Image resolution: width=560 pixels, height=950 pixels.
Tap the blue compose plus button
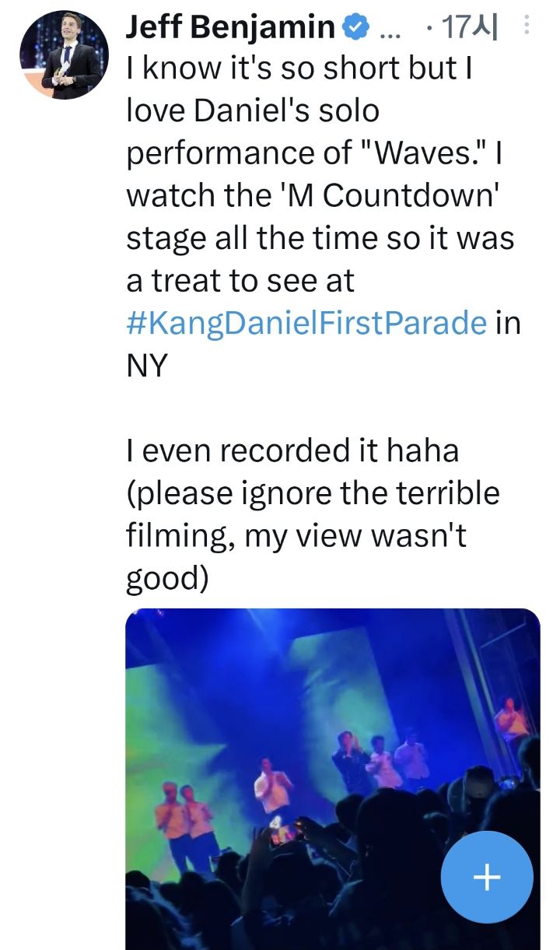point(487,878)
